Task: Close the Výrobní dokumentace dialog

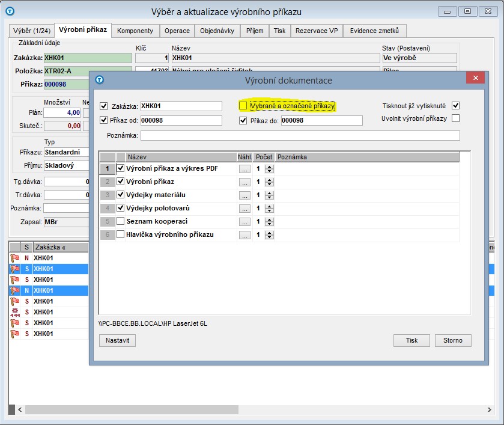Action: 475,78
